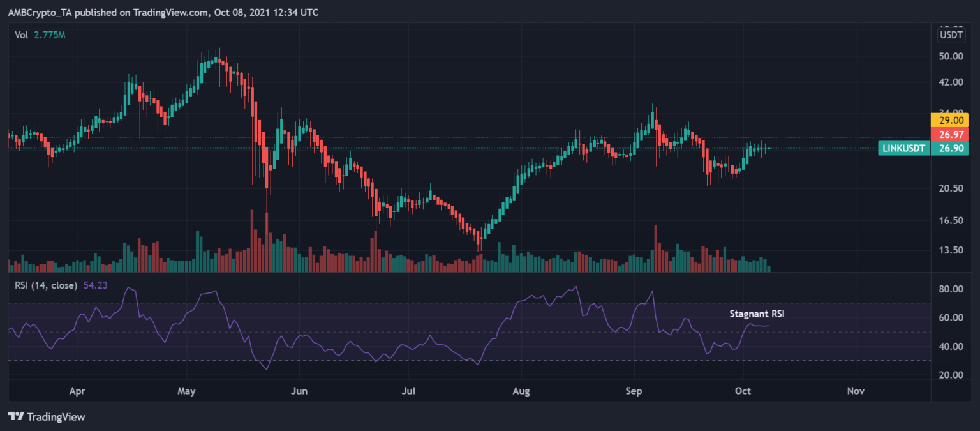Click the teal 26.90 current price label
Screen dimensions: 980x431
coord(951,148)
